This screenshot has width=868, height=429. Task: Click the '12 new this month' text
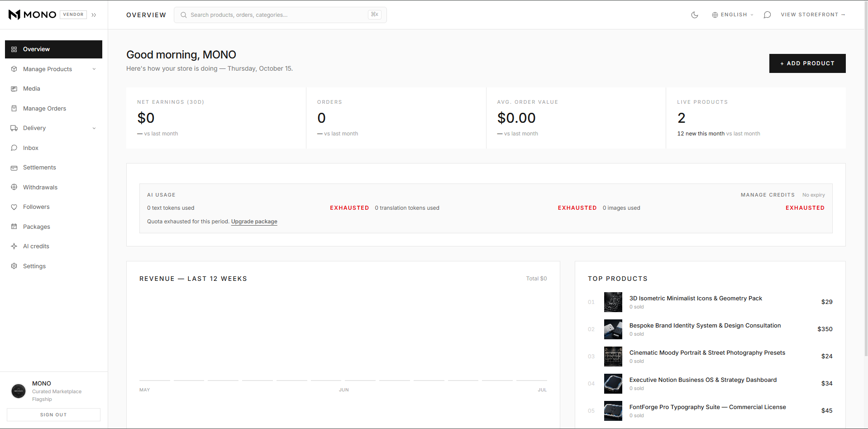coord(701,134)
